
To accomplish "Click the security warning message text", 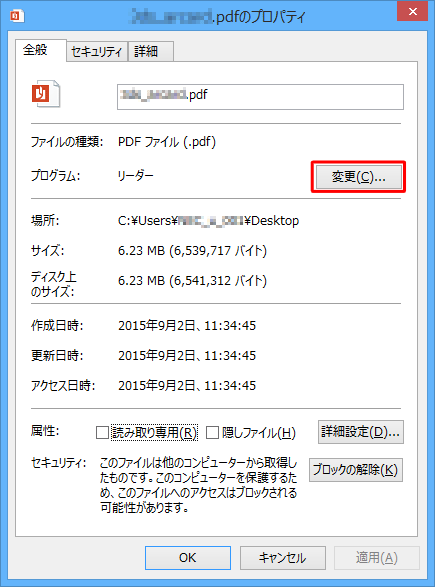I will (x=198, y=485).
